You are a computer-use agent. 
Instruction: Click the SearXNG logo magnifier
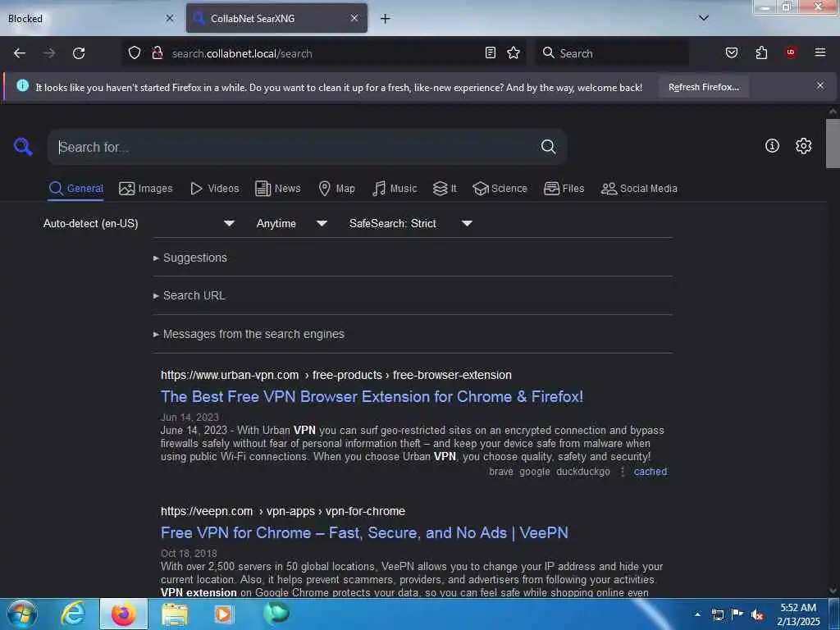(x=23, y=146)
